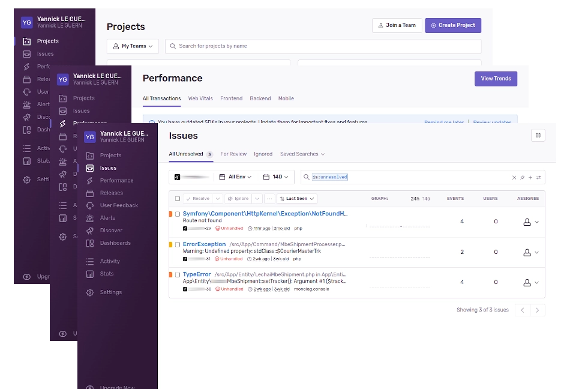
Task: Open Stats in the front Issues window sidebar
Action: tap(107, 274)
